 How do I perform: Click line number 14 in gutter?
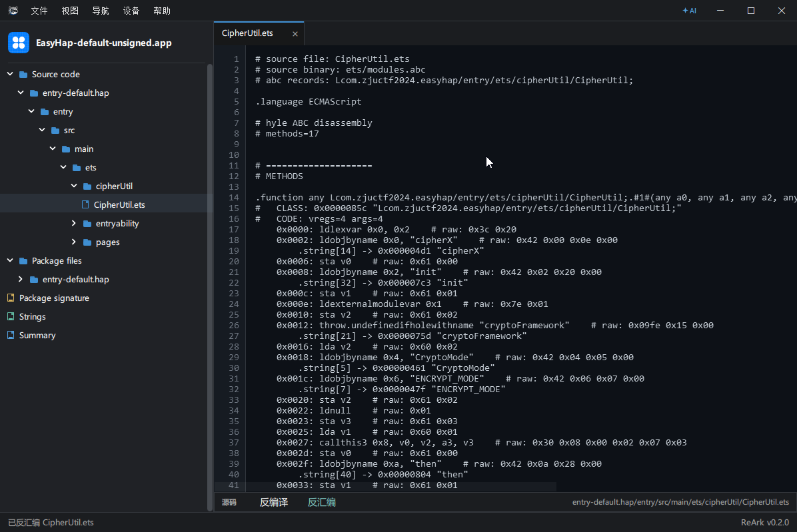[x=234, y=198]
